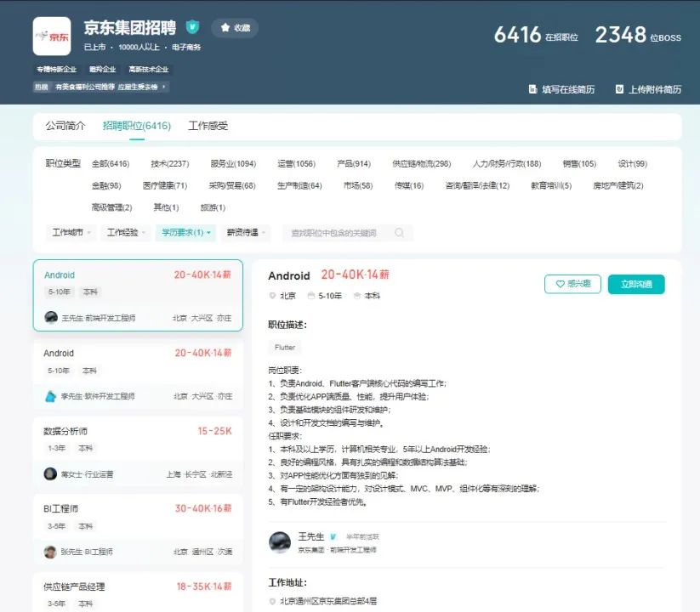Open the 学历要求(1) dropdown
700x612 pixels.
click(x=185, y=232)
